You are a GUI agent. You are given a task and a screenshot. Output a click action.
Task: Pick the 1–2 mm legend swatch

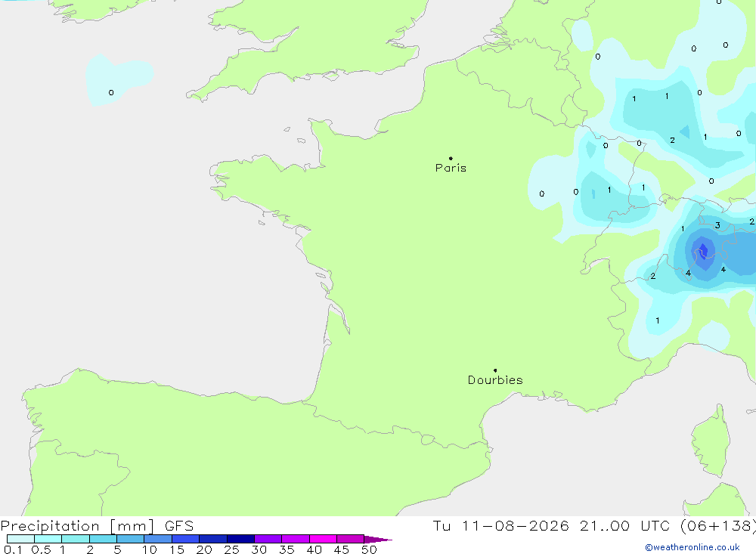point(75,539)
